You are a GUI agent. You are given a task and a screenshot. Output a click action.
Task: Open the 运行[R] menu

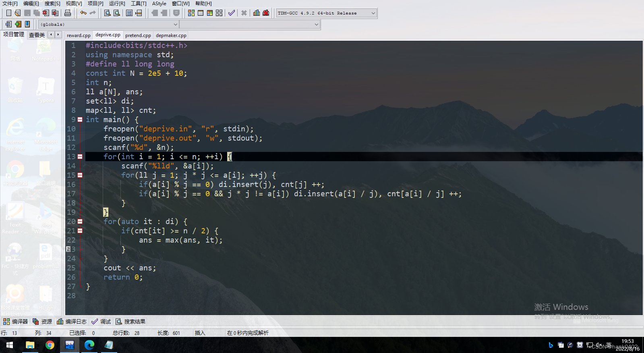coord(117,3)
